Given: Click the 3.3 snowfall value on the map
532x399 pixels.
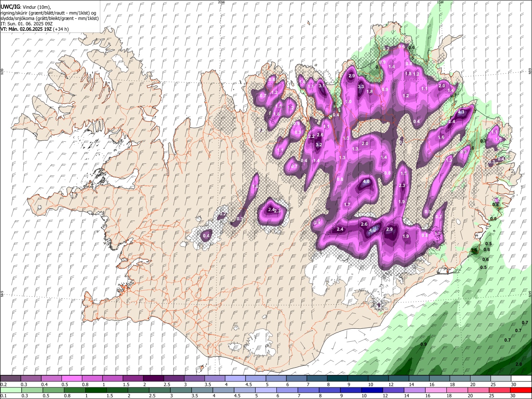Looking at the screenshot, I should coord(361,86).
